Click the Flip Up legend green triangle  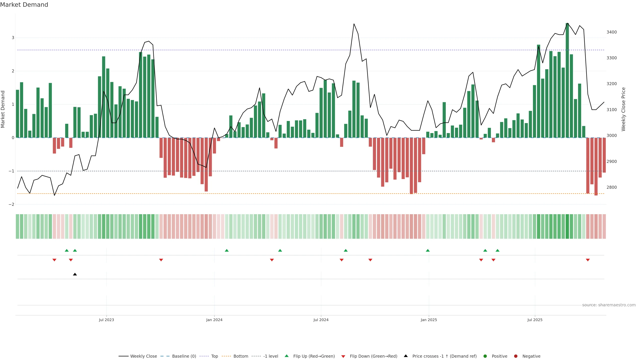286,356
